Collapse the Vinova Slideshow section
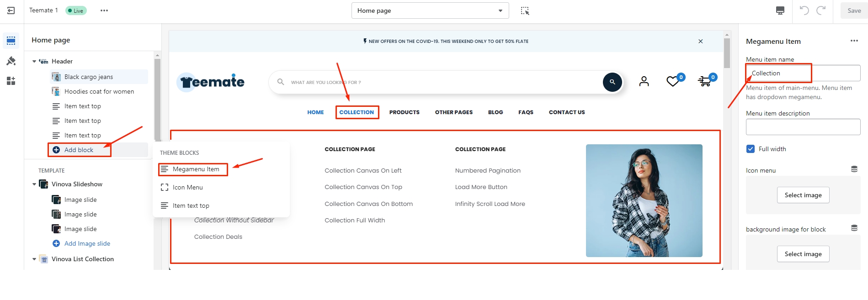 coord(34,184)
